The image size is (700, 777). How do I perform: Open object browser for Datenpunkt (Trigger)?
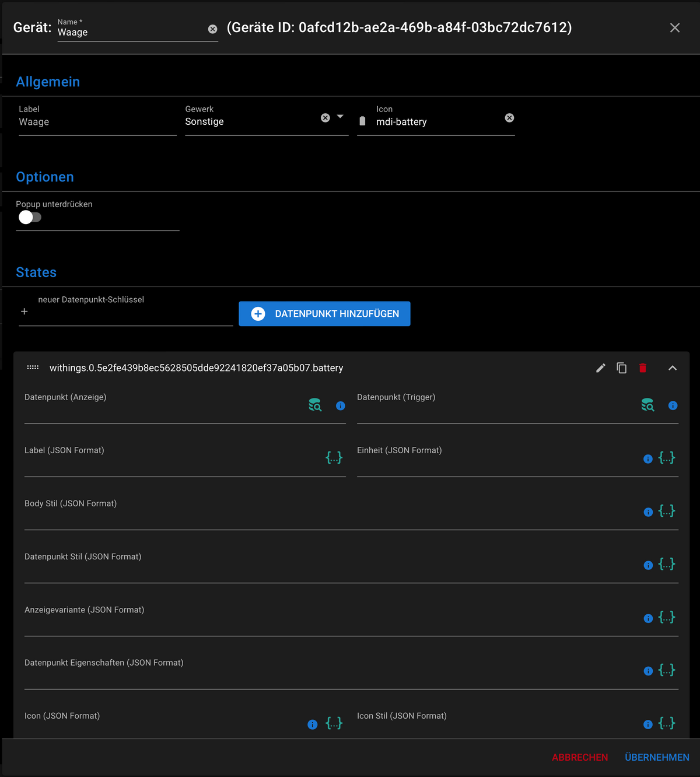(647, 405)
